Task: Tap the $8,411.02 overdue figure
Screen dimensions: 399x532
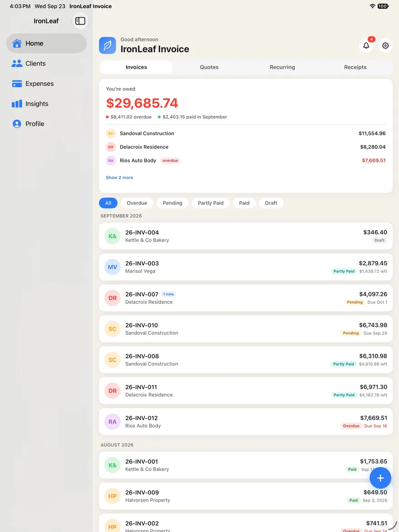Action: tap(131, 117)
